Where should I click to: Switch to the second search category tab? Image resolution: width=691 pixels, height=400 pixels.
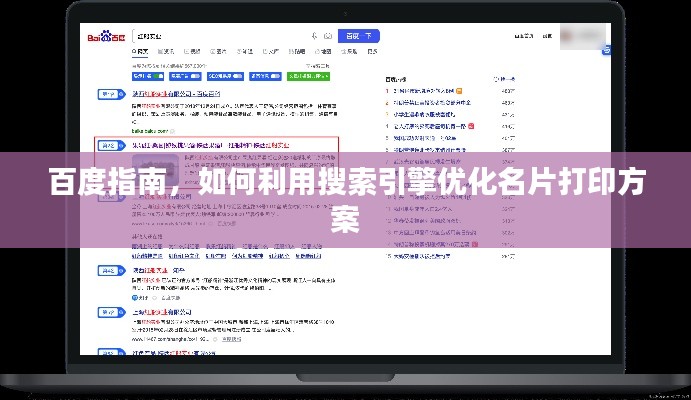point(164,50)
